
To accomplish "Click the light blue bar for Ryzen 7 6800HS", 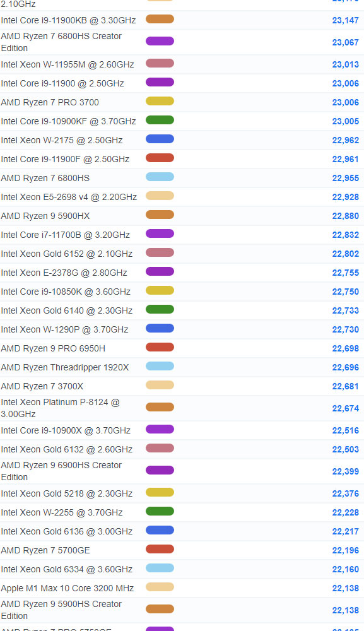I will tap(160, 177).
